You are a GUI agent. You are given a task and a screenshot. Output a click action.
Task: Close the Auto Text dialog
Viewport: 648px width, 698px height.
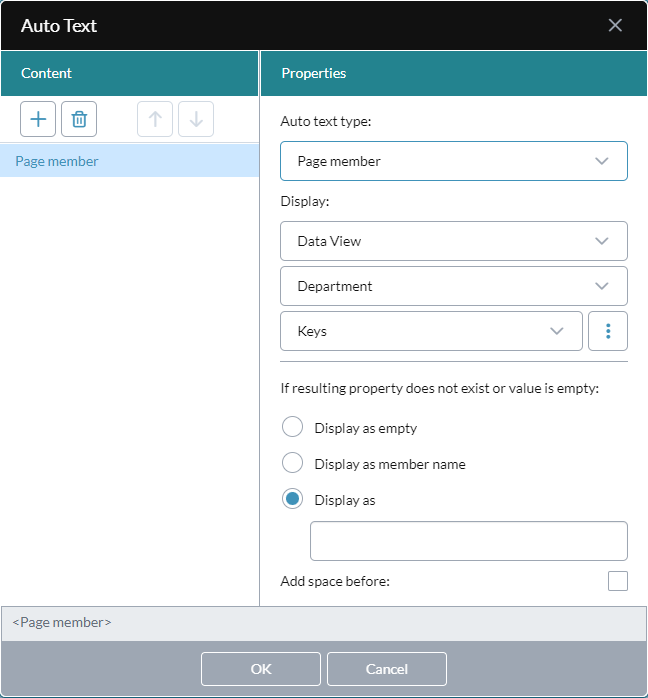615,25
